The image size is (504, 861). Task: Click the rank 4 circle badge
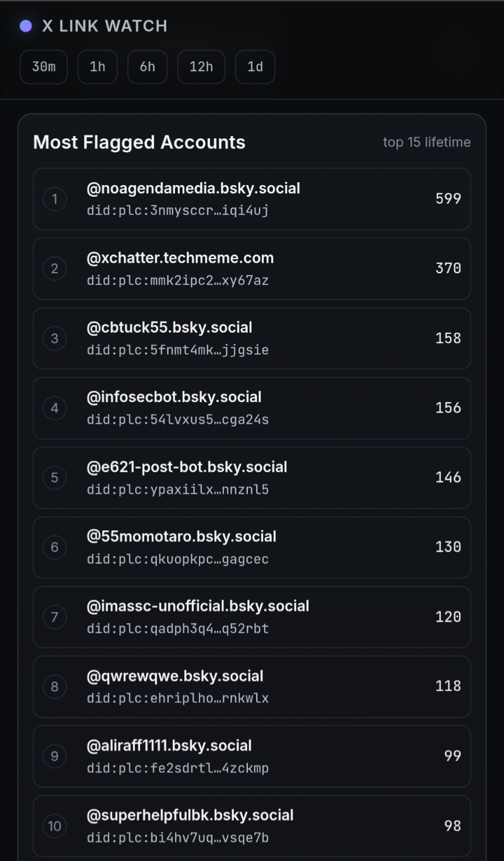(x=55, y=408)
